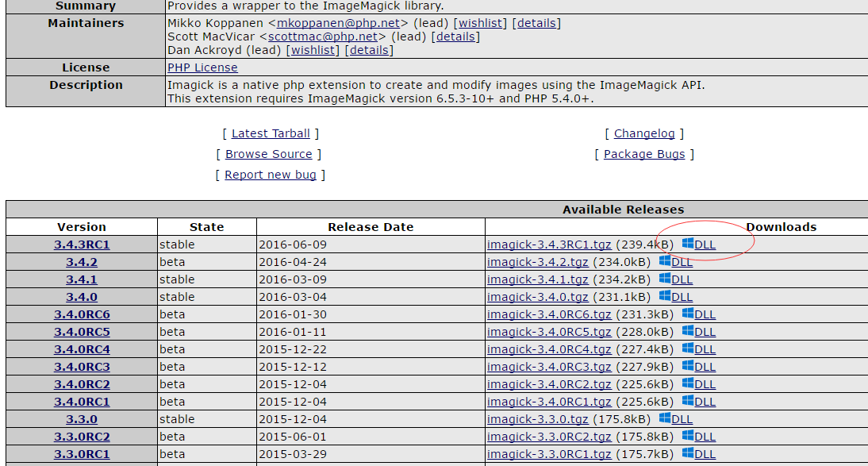Open the DLL link for 3.4.0RC5
Screen dimensions: 868x466
click(x=705, y=332)
